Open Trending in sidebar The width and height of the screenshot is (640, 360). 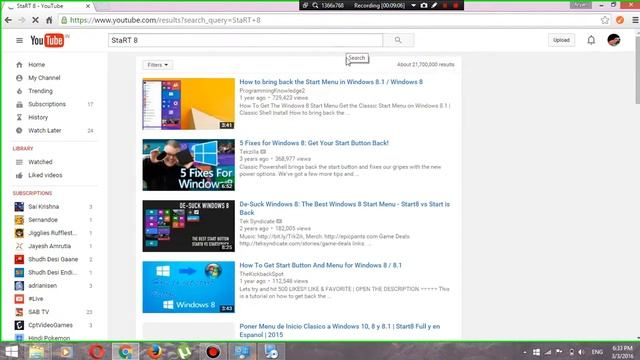(x=40, y=91)
